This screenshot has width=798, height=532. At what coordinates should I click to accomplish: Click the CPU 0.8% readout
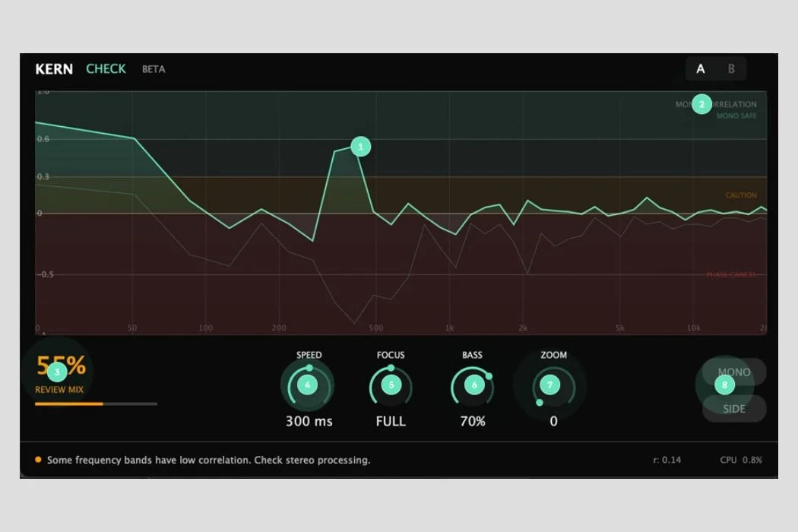pos(741,460)
